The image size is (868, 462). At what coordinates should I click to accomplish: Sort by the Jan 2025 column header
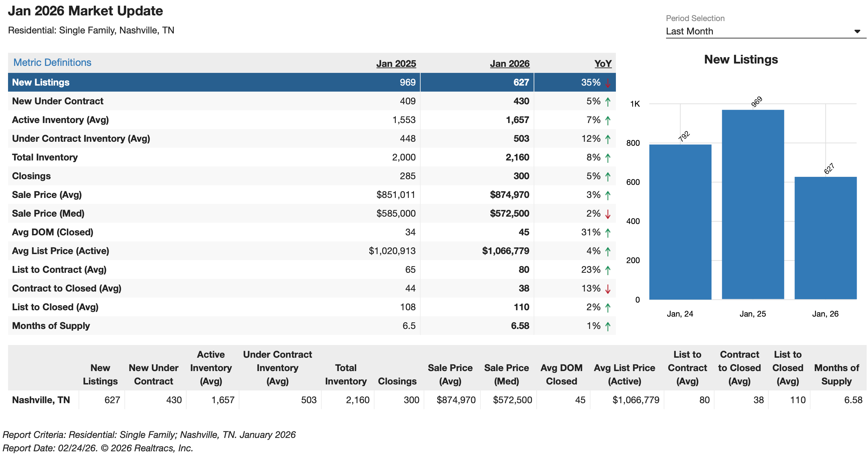(x=396, y=64)
